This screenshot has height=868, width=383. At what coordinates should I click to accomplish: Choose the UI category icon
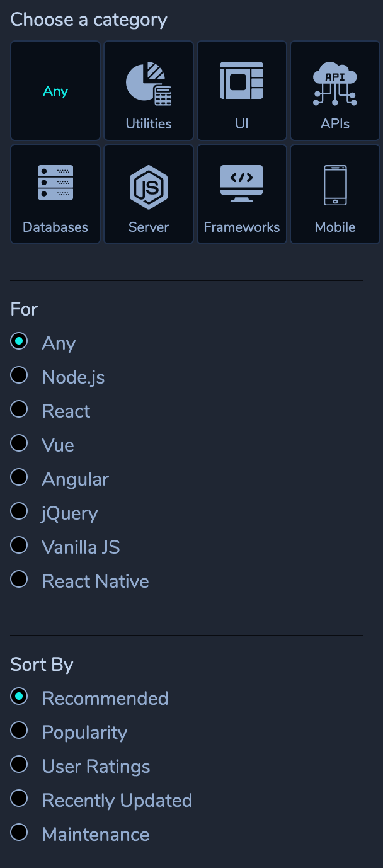(x=242, y=81)
